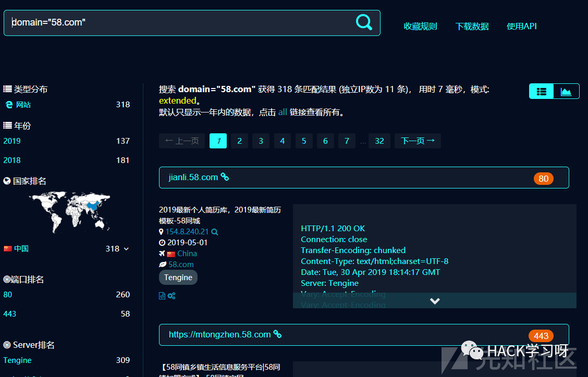Open https://mtongzhen.58.com result link
The width and height of the screenshot is (588, 377).
[x=220, y=334]
